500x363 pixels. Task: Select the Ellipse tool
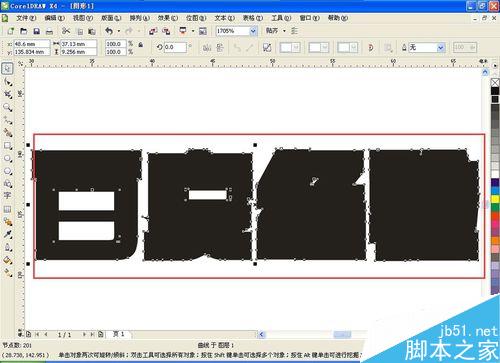[x=7, y=158]
